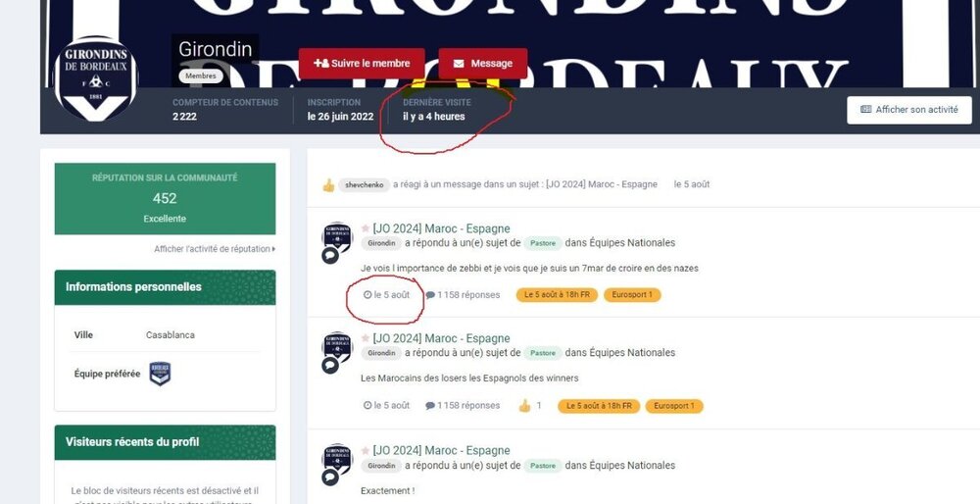This screenshot has width=980, height=504.
Task: Click the Bordeaux team badge under Équipe préférée
Action: point(160,374)
